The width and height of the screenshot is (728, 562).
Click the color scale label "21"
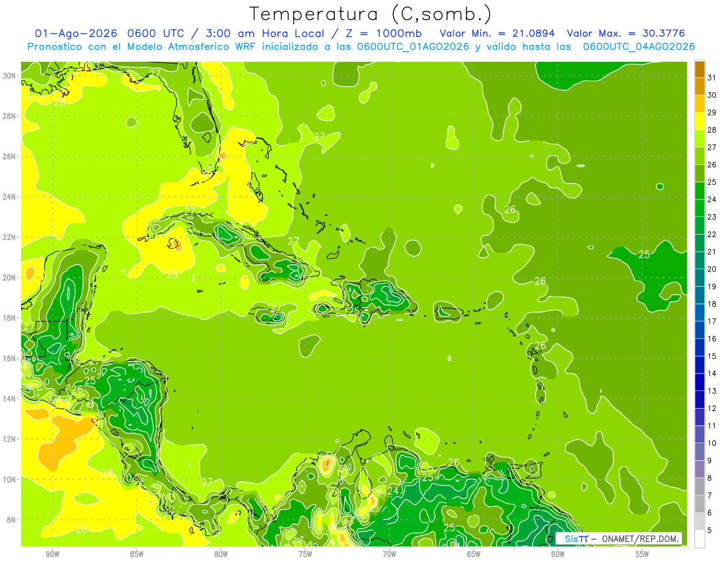(x=712, y=252)
